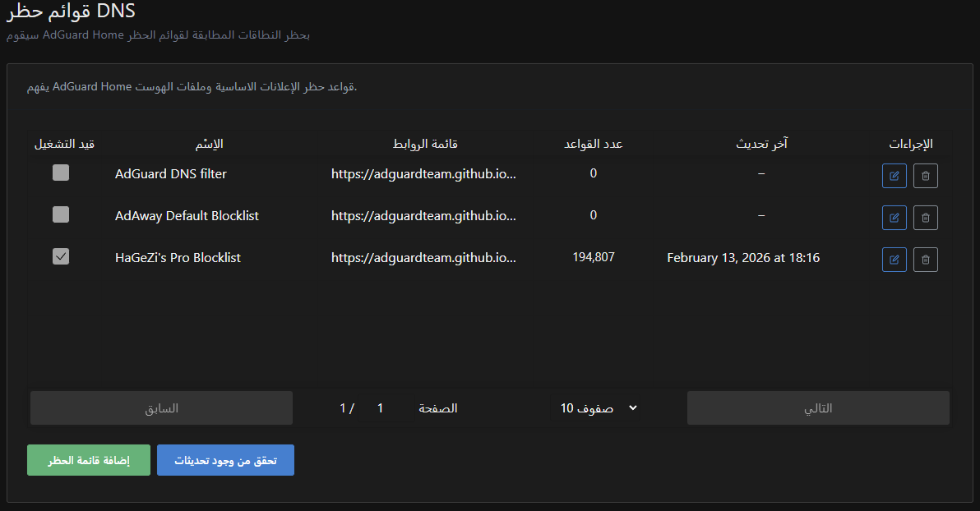Click the تحقق من وجود تحديثات button
980x511 pixels.
point(225,460)
